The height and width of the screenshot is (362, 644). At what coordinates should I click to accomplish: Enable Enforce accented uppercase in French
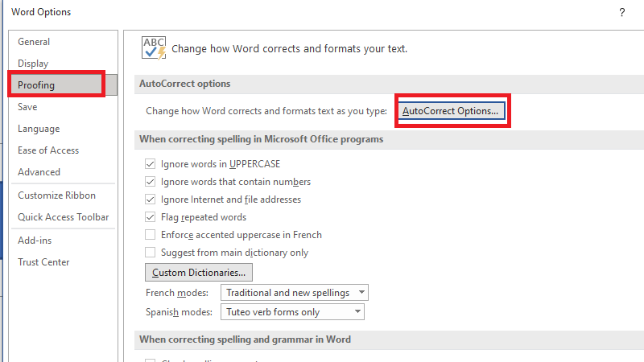(150, 235)
